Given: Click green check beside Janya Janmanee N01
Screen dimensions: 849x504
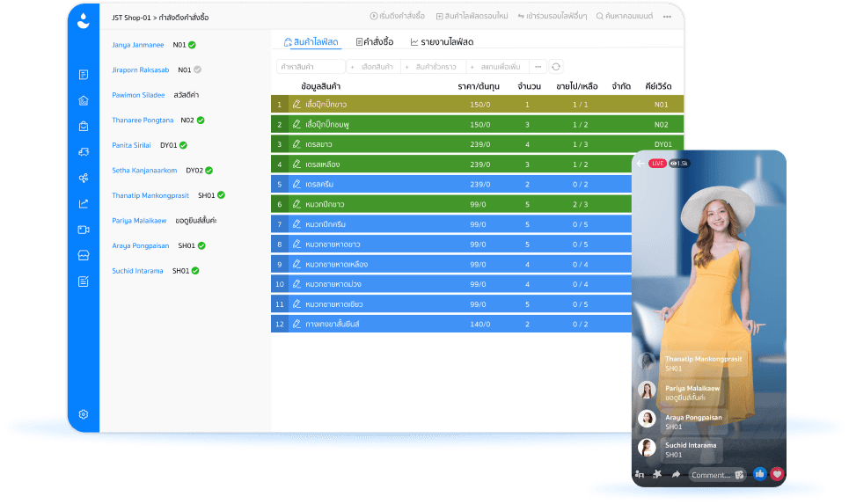Looking at the screenshot, I should point(192,45).
